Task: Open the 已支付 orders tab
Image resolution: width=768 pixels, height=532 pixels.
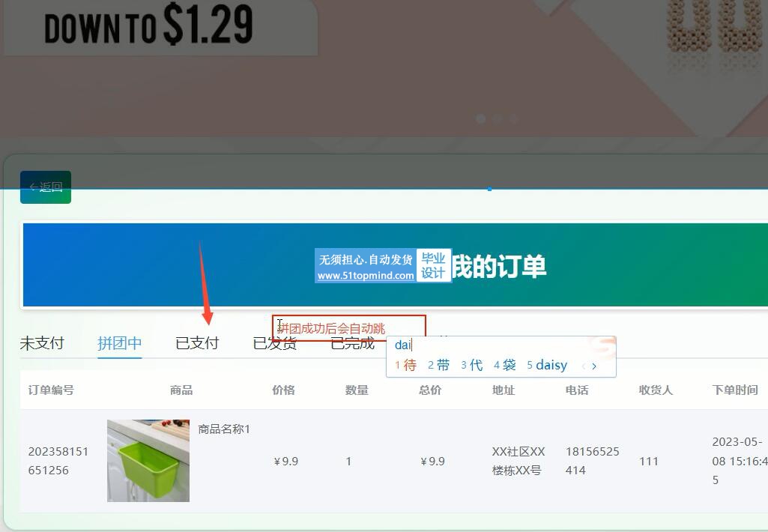Action: pyautogui.click(x=197, y=343)
